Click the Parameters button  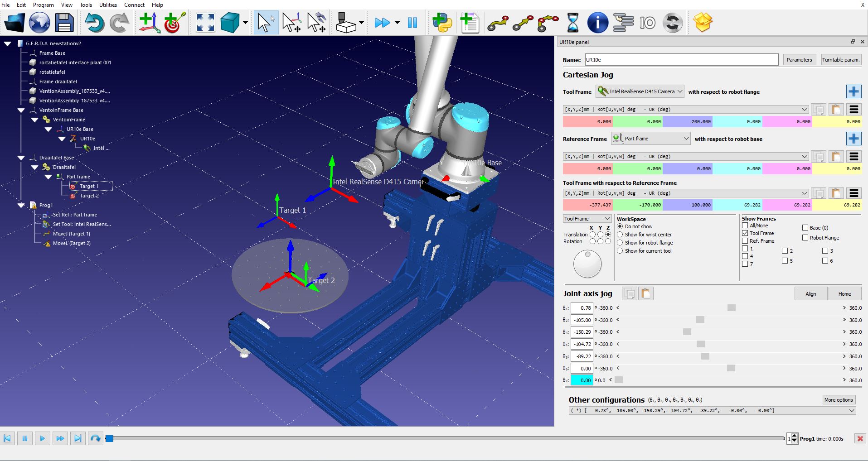point(799,60)
